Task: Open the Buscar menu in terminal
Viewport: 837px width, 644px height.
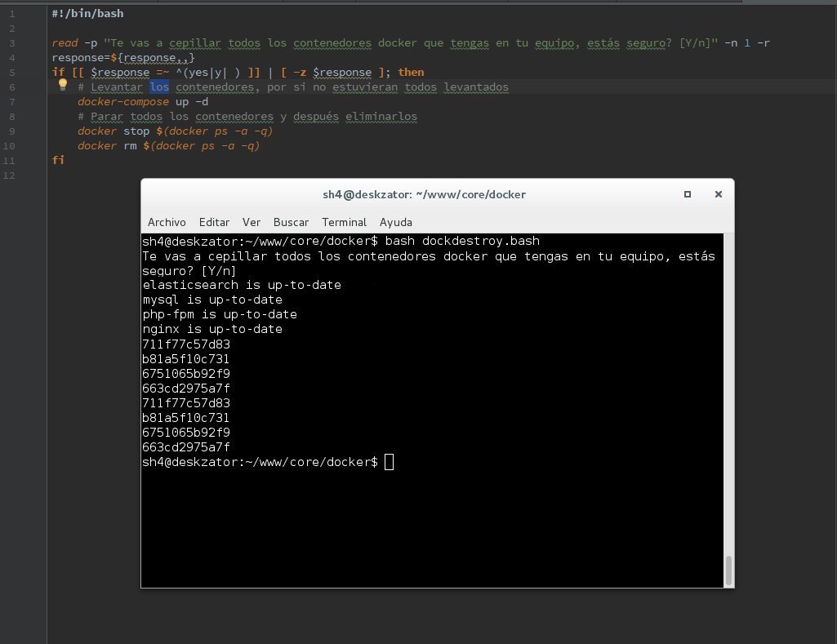Action: point(291,222)
